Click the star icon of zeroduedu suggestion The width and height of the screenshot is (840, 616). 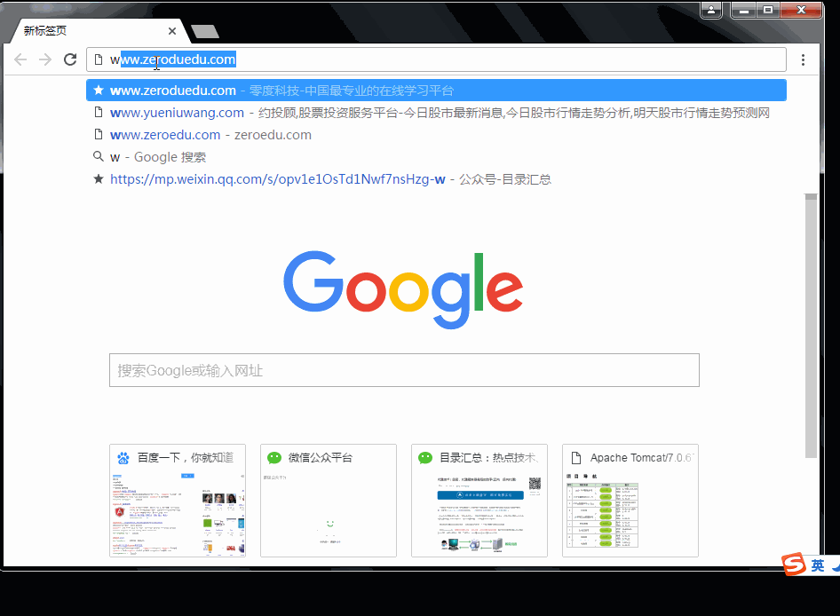coord(99,90)
